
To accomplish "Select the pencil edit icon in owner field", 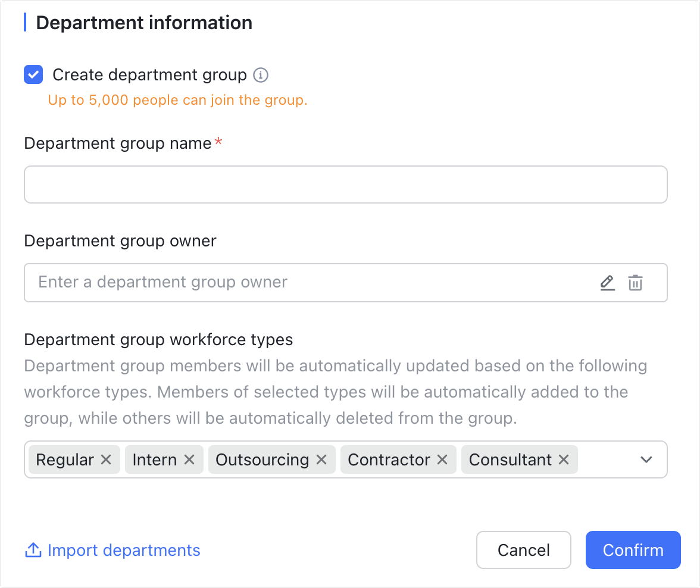I will (607, 283).
